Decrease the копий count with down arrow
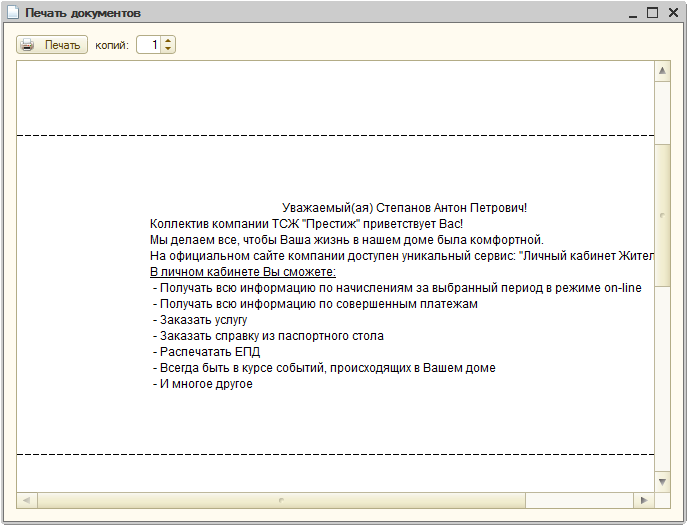Image resolution: width=687 pixels, height=525 pixels. tap(168, 49)
